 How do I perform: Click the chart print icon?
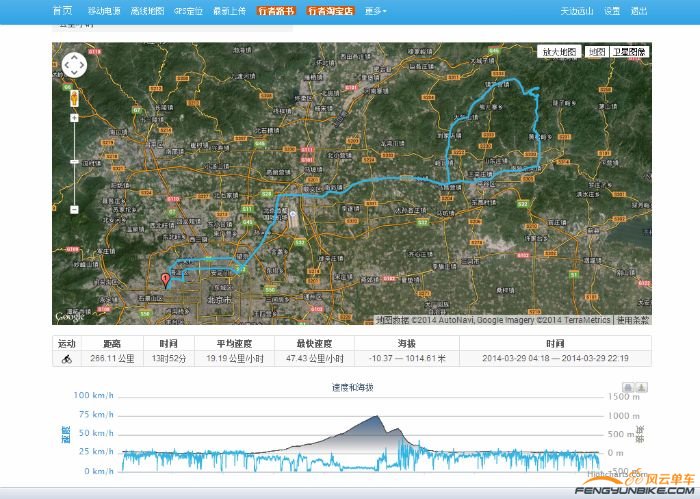(x=628, y=387)
